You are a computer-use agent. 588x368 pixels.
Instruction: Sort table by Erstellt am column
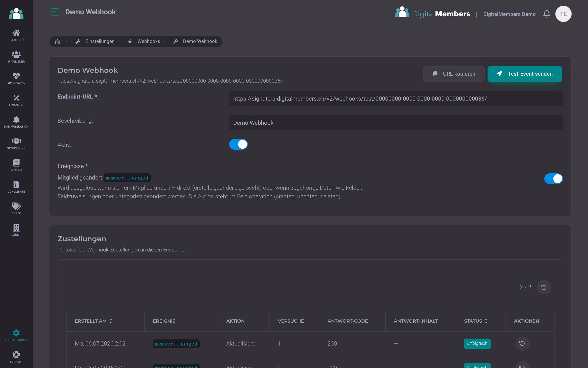pyautogui.click(x=94, y=321)
